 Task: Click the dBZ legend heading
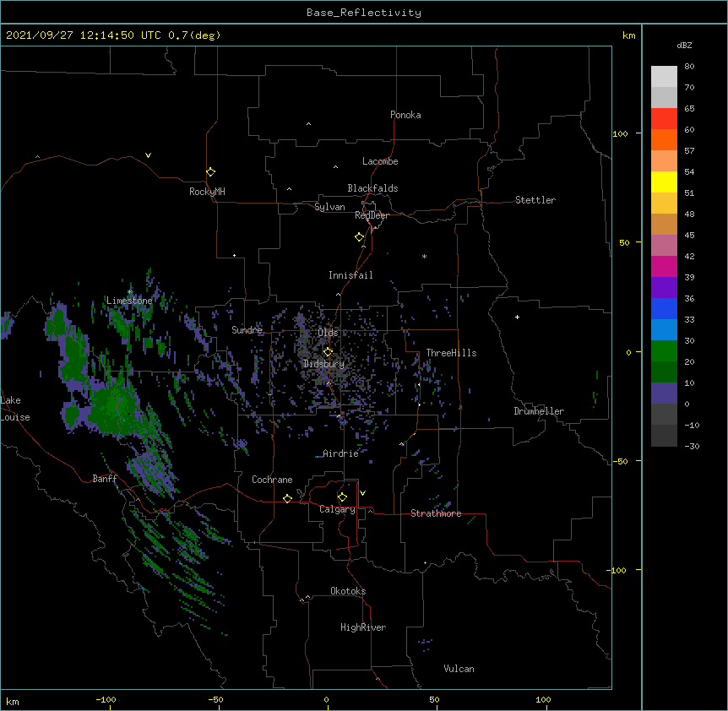(x=684, y=45)
